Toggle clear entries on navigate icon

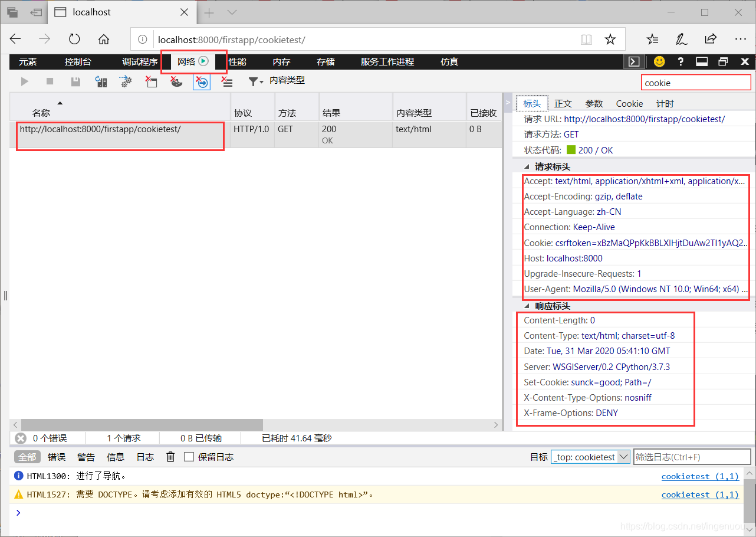click(202, 82)
